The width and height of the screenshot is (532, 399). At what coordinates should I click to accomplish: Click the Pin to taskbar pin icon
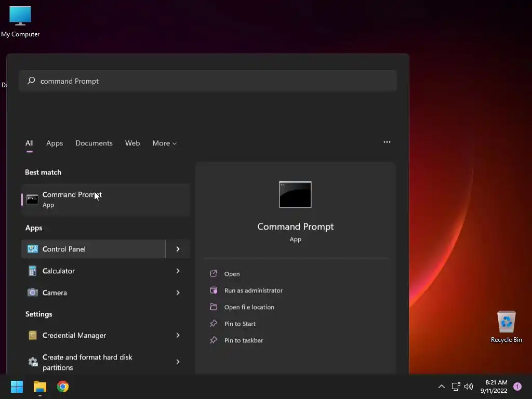[x=214, y=340]
